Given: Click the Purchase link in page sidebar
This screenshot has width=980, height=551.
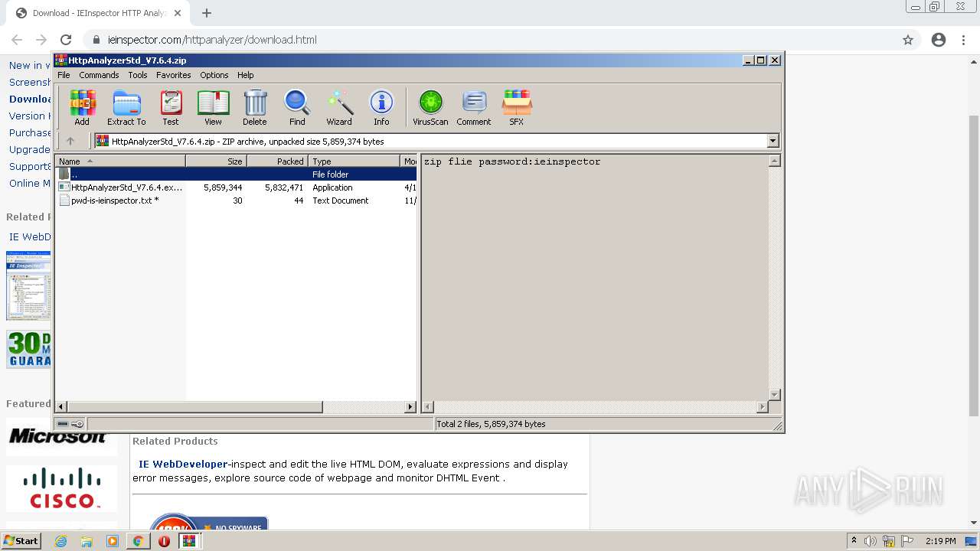Looking at the screenshot, I should [30, 132].
